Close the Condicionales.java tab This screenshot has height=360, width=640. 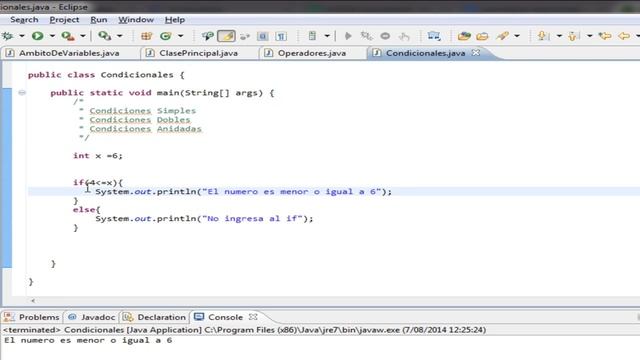pyautogui.click(x=476, y=53)
